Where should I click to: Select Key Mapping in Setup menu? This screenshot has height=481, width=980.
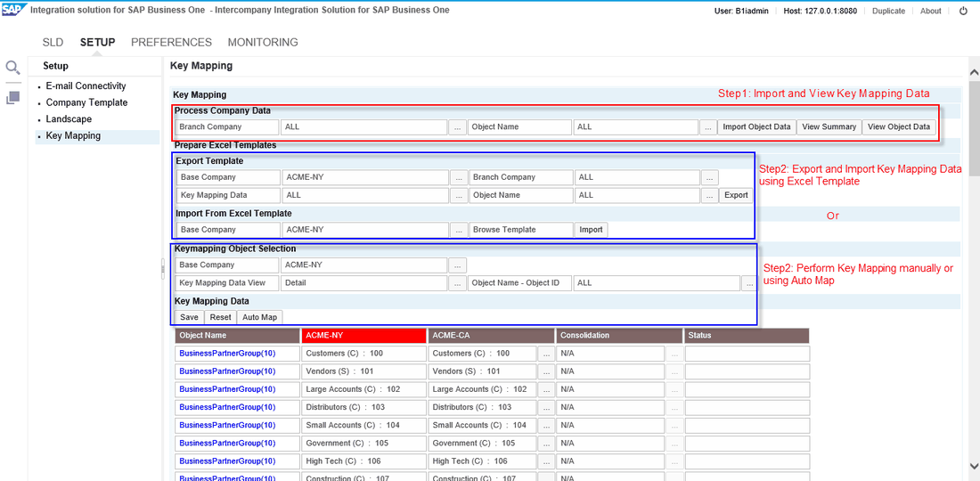73,135
